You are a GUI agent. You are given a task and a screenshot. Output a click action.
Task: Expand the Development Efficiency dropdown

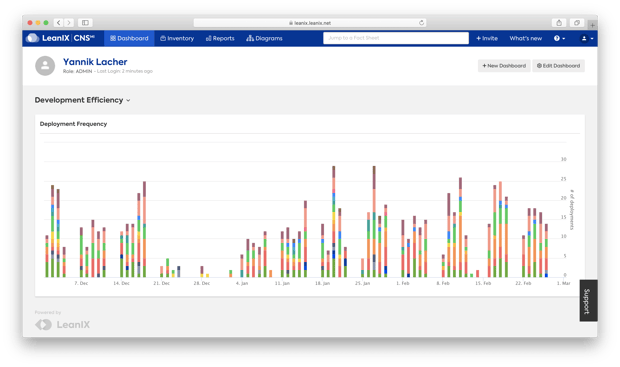click(x=82, y=100)
